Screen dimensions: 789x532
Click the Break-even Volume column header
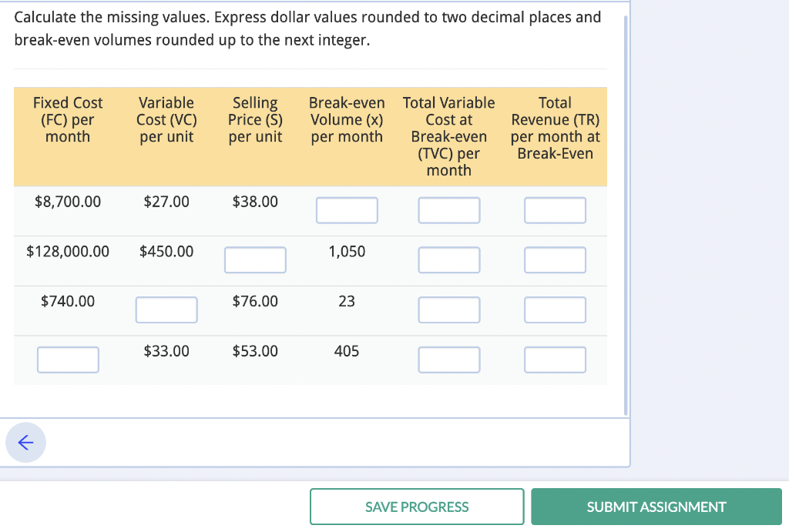click(347, 119)
